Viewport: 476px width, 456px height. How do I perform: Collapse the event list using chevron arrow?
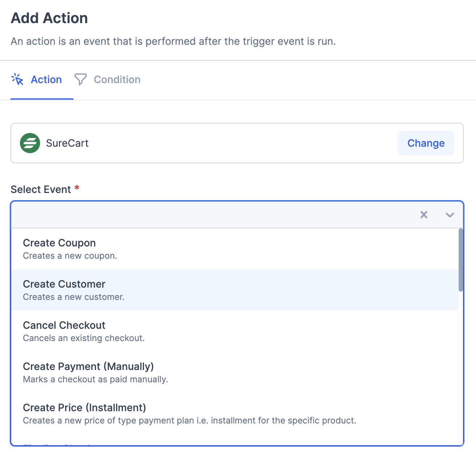click(x=450, y=215)
